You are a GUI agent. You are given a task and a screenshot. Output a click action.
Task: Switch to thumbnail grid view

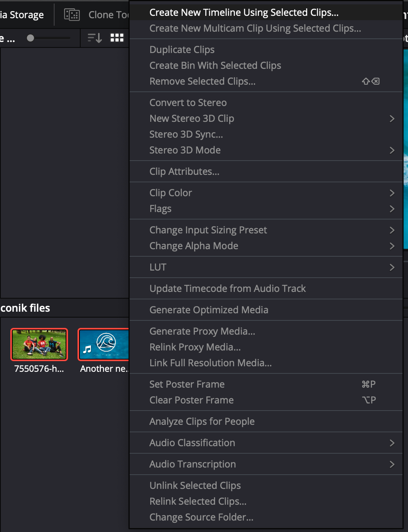pos(117,38)
